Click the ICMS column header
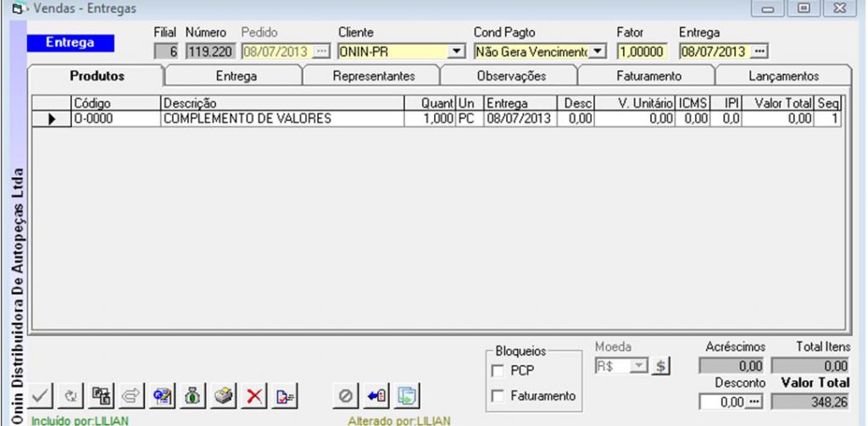Image resolution: width=868 pixels, height=426 pixels. pyautogui.click(x=692, y=103)
